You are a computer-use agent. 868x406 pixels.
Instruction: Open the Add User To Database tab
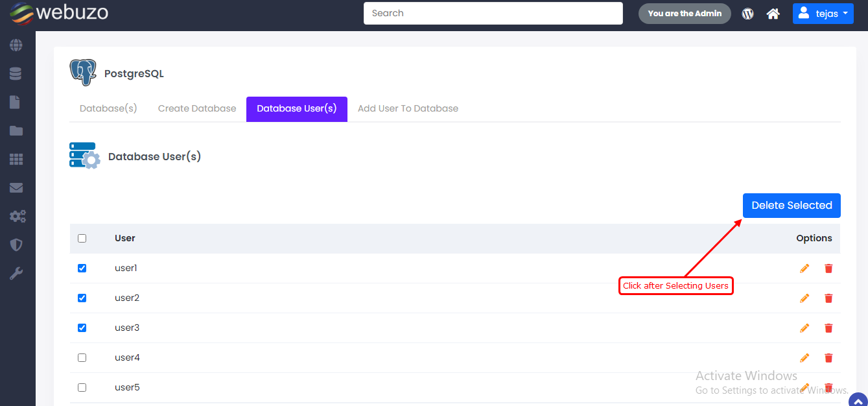[x=408, y=108]
